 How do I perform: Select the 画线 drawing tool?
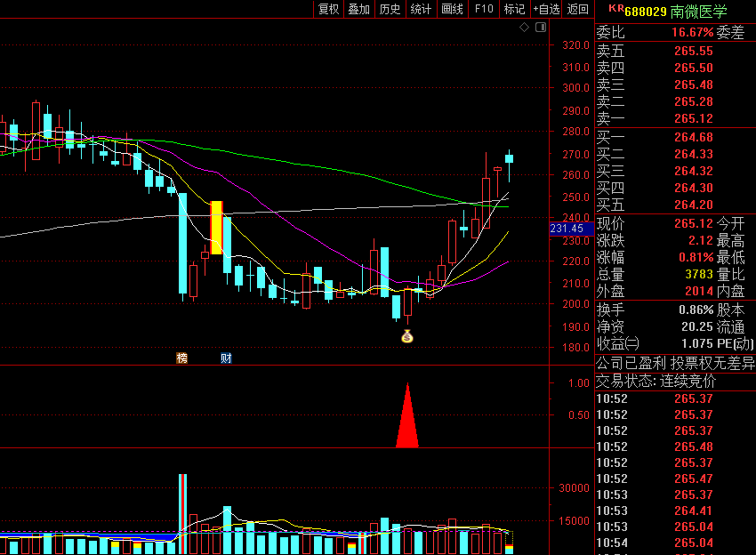coord(452,9)
